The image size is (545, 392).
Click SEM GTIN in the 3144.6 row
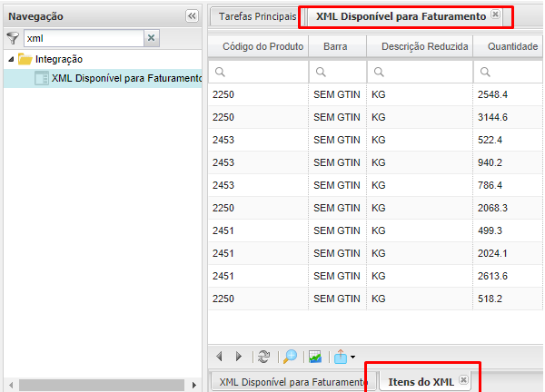coord(337,117)
